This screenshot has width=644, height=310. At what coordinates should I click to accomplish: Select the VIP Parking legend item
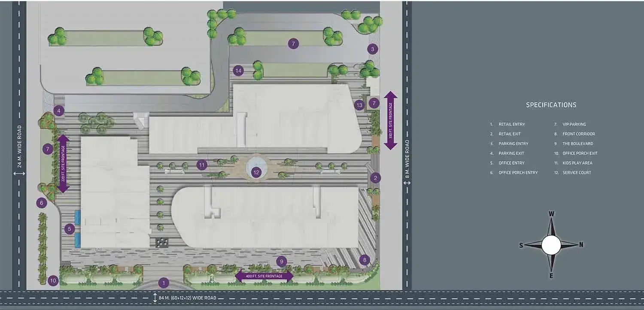(574, 124)
